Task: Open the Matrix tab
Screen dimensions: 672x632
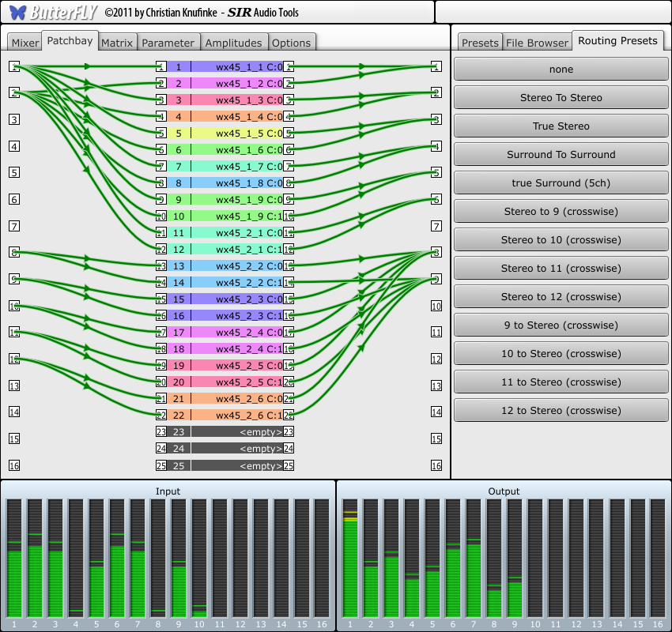Action: (x=117, y=43)
